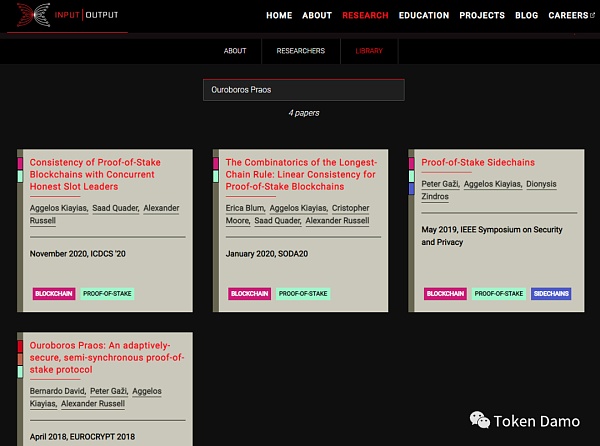
Task: Switch to the ABOUT sub-tab
Action: [235, 51]
